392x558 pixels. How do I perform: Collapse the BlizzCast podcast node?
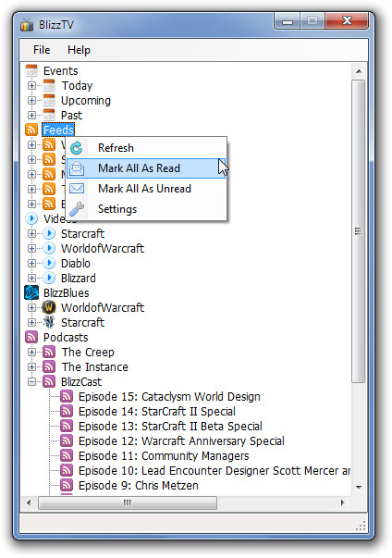(x=31, y=381)
